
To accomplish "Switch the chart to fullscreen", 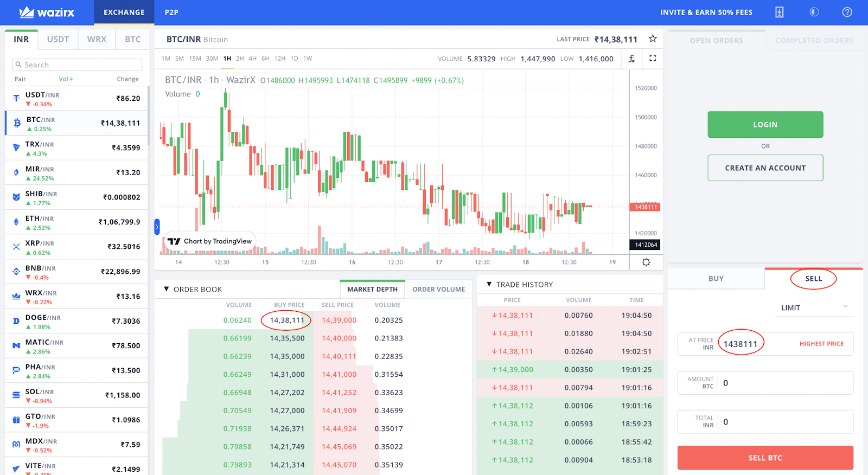I will pos(653,58).
